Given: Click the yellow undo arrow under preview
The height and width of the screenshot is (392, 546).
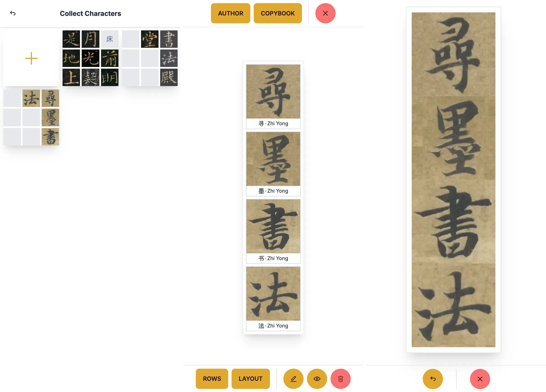Looking at the screenshot, I should 433,379.
